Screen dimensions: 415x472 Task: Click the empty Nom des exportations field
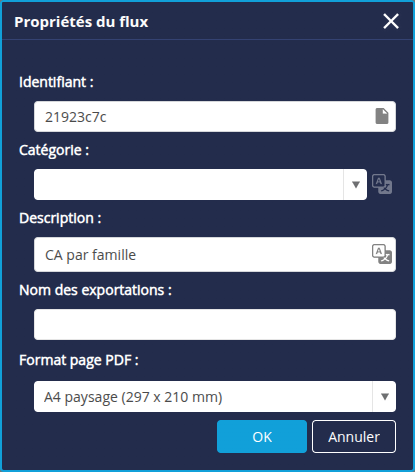(215, 324)
